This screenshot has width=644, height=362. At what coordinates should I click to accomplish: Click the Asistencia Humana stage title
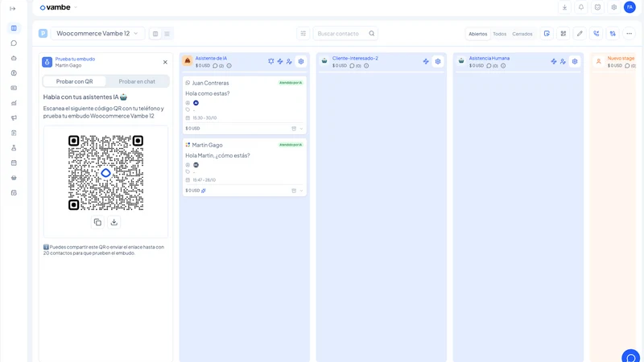[x=489, y=58]
